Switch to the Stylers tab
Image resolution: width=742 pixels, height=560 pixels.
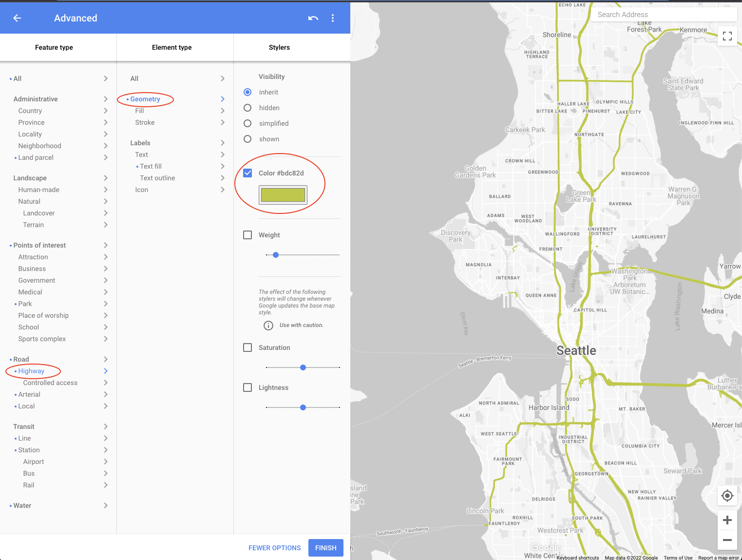pos(279,47)
